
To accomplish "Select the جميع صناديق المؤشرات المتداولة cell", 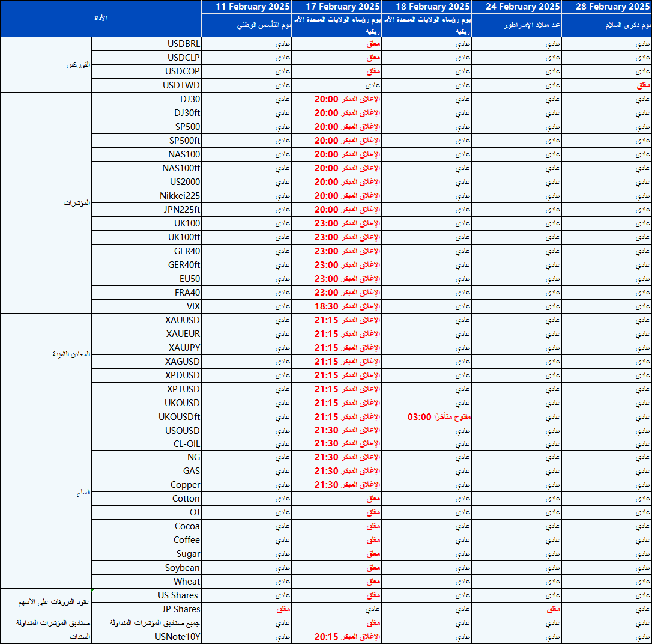I will pyautogui.click(x=146, y=623).
